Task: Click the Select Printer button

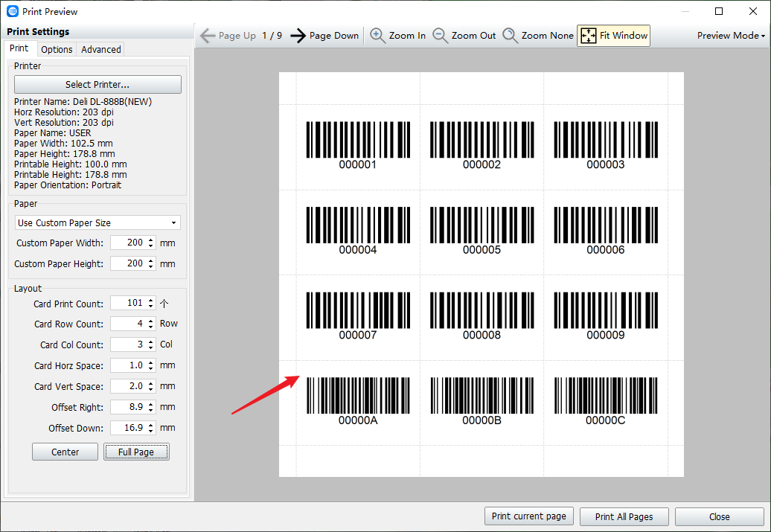Action: click(x=97, y=85)
